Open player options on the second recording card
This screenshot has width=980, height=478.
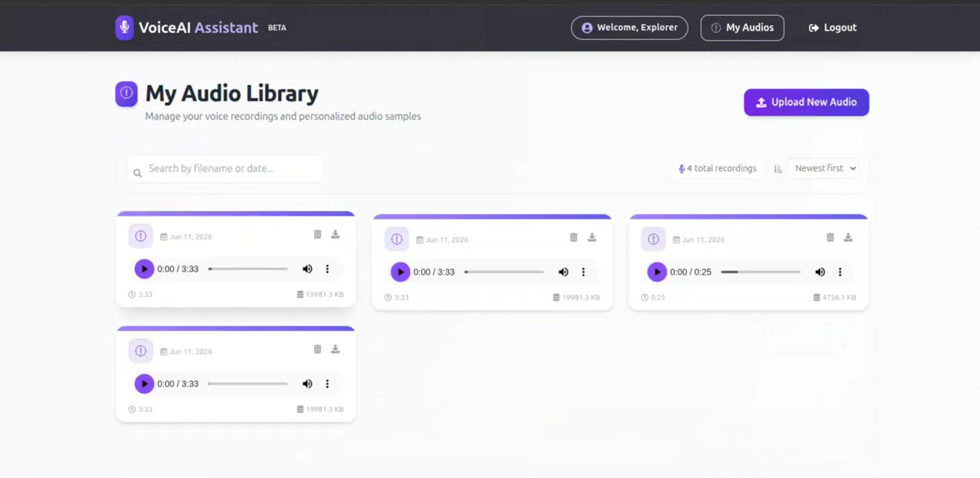[583, 272]
